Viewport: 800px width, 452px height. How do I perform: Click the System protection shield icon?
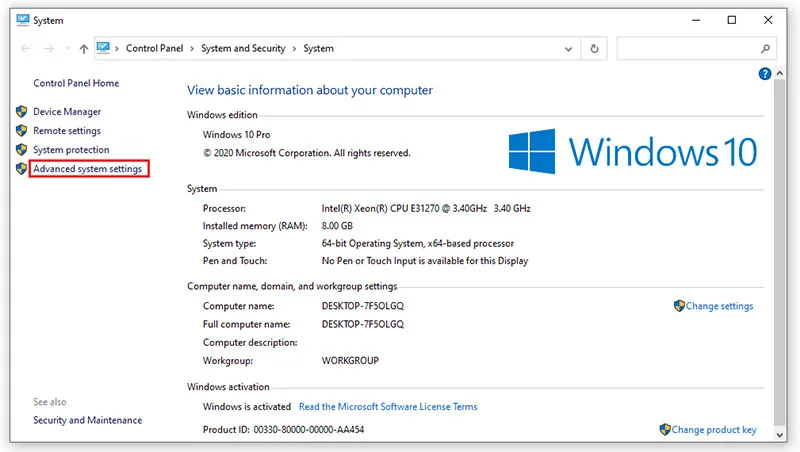click(x=21, y=149)
